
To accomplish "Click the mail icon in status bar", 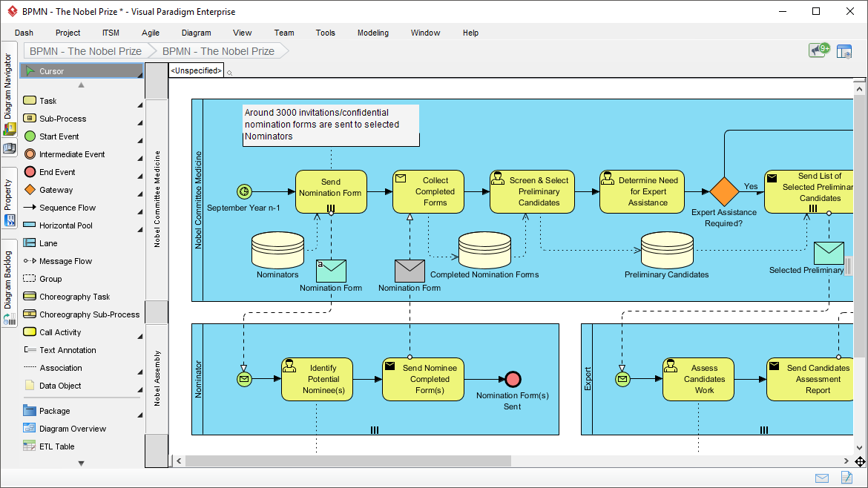I will coord(822,478).
